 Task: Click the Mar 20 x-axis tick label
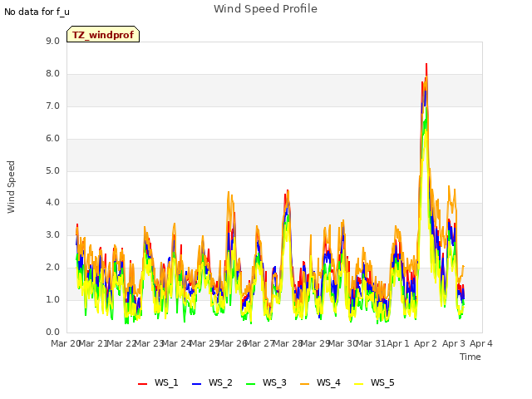tap(66, 343)
